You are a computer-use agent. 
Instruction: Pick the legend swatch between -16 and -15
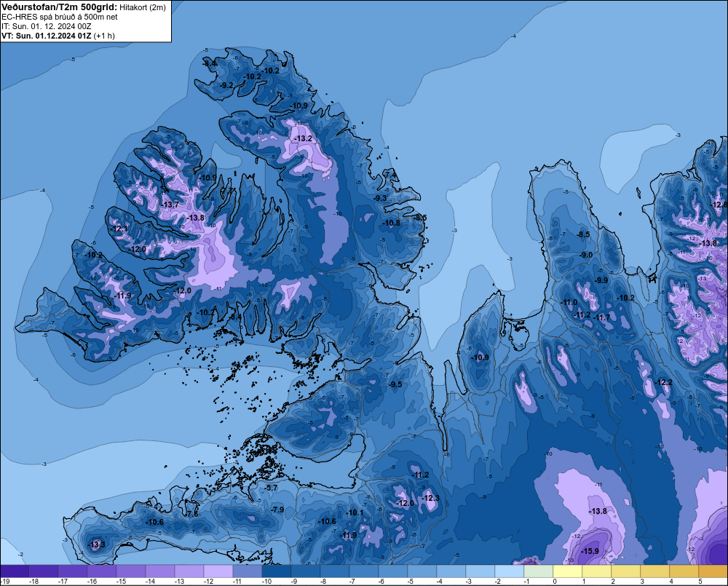point(102,571)
